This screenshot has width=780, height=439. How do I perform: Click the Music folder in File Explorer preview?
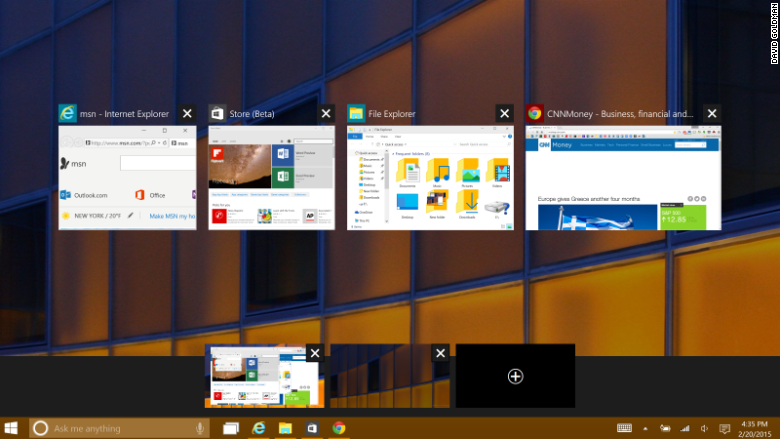[x=438, y=173]
